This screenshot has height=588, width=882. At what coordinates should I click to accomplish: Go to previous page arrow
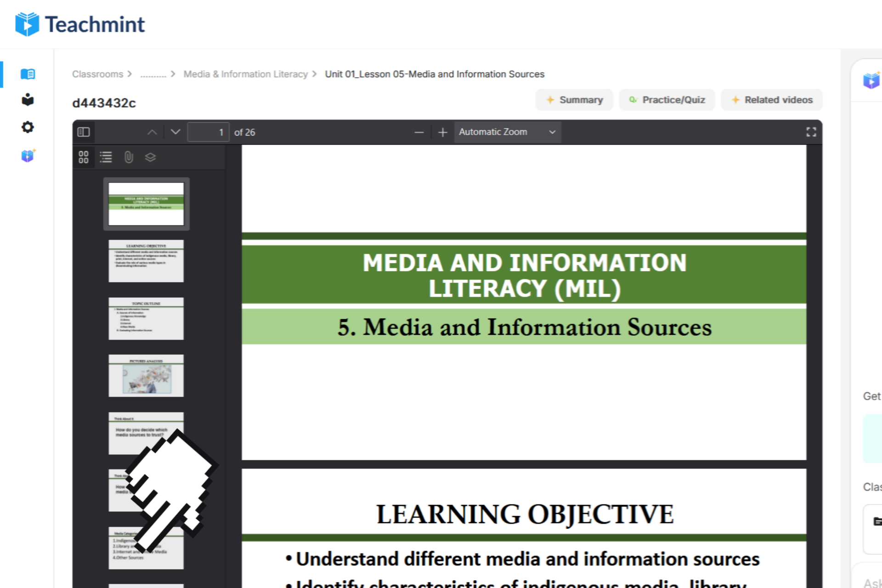[152, 132]
